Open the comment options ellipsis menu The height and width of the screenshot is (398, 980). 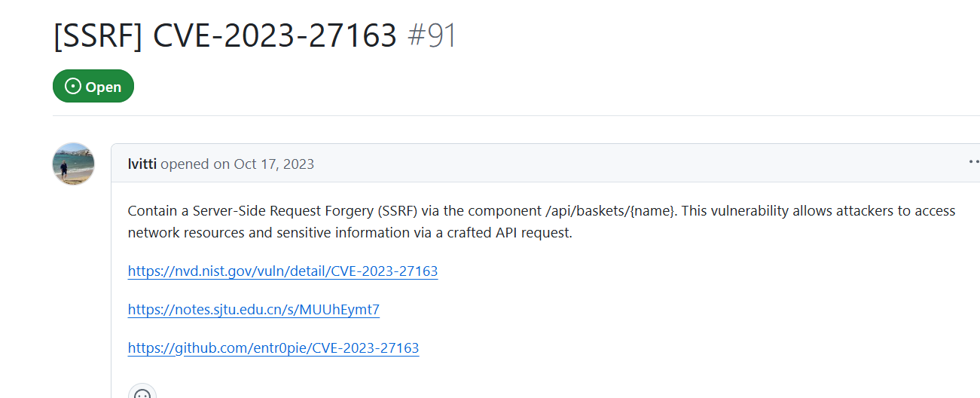973,162
